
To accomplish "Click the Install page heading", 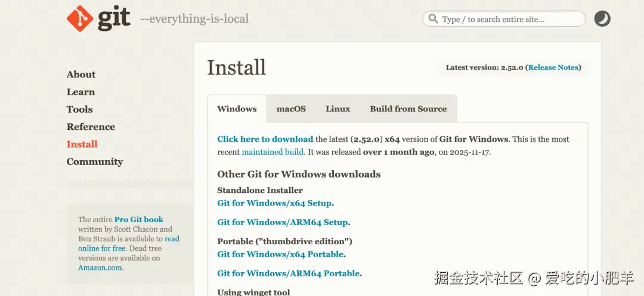I will [x=237, y=68].
